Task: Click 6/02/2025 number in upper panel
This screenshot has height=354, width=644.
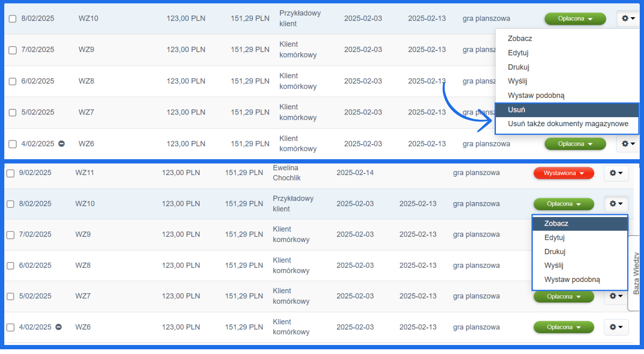Action: (38, 81)
